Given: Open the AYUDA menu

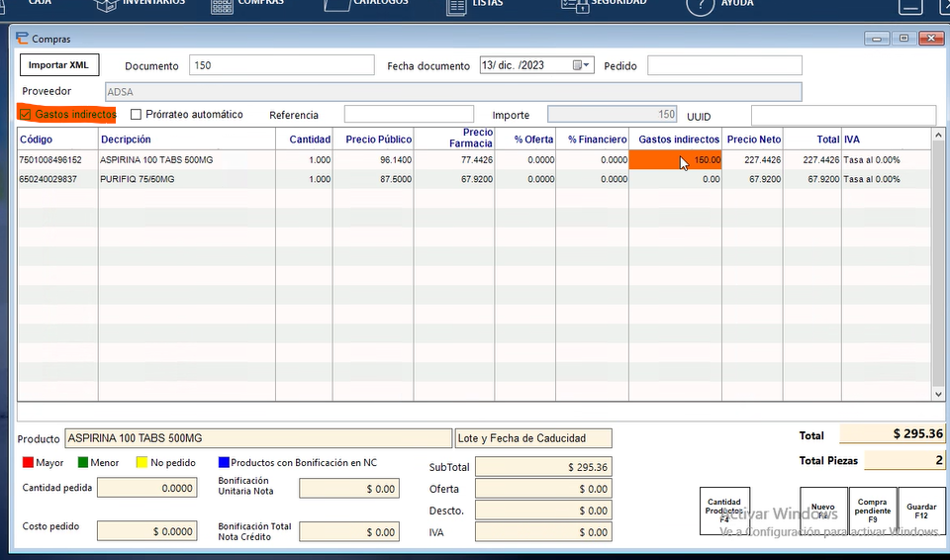Looking at the screenshot, I should point(737,3).
